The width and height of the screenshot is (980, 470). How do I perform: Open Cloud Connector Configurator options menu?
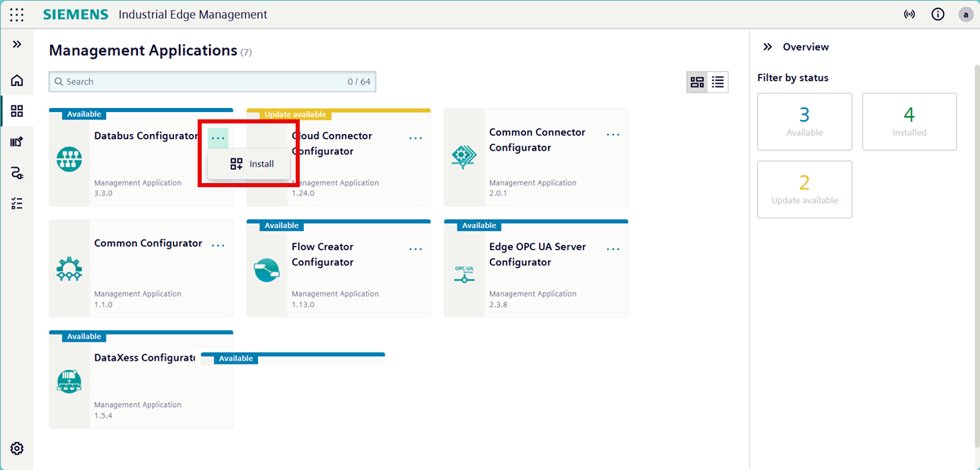(x=416, y=138)
